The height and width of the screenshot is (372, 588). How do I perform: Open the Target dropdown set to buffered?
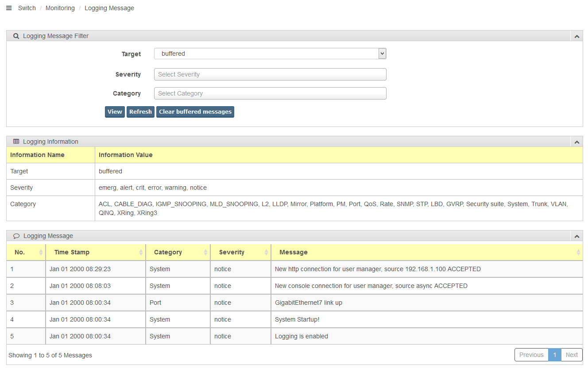tap(270, 54)
